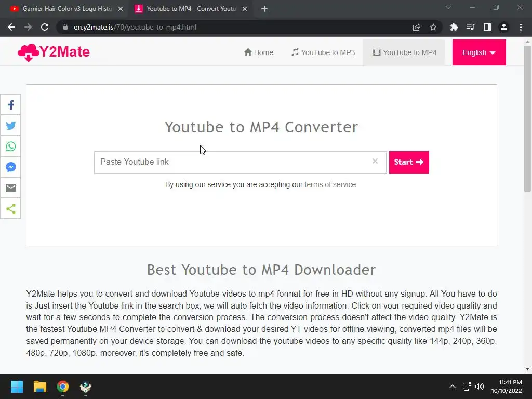
Task: Open the media control icon
Action: point(470,27)
